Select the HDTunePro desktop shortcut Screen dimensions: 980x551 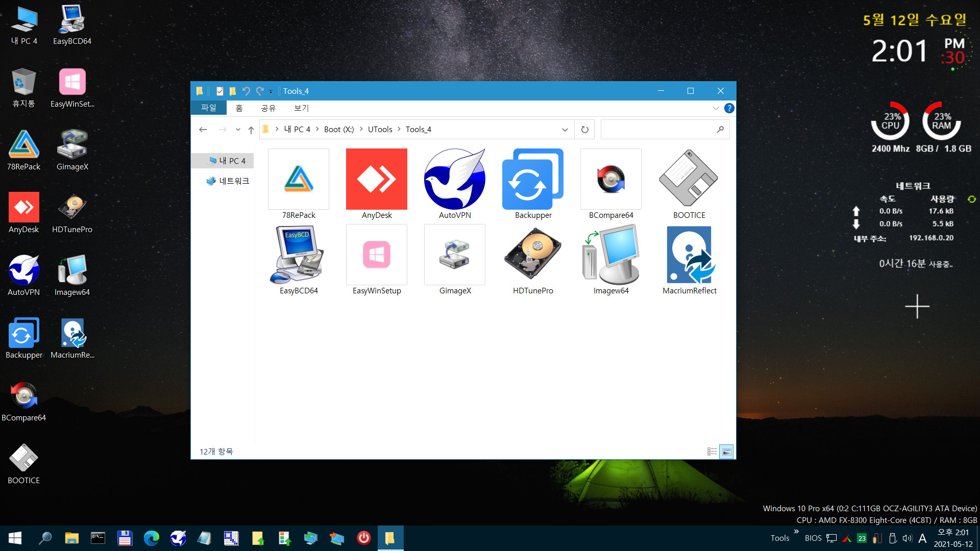[x=72, y=213]
